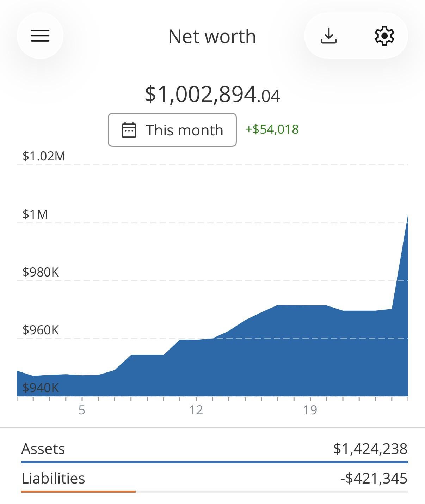
Task: Click day 19 on chart axis
Action: click(310, 410)
